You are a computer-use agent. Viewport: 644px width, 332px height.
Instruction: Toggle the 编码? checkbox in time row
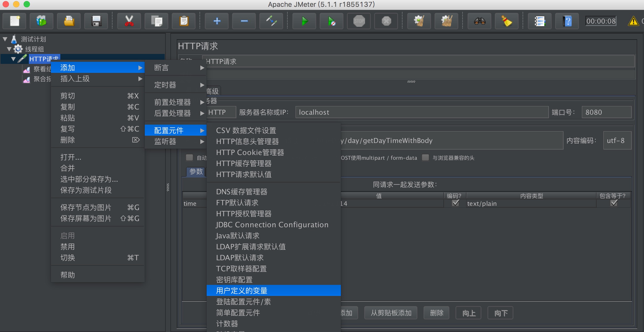tap(456, 203)
